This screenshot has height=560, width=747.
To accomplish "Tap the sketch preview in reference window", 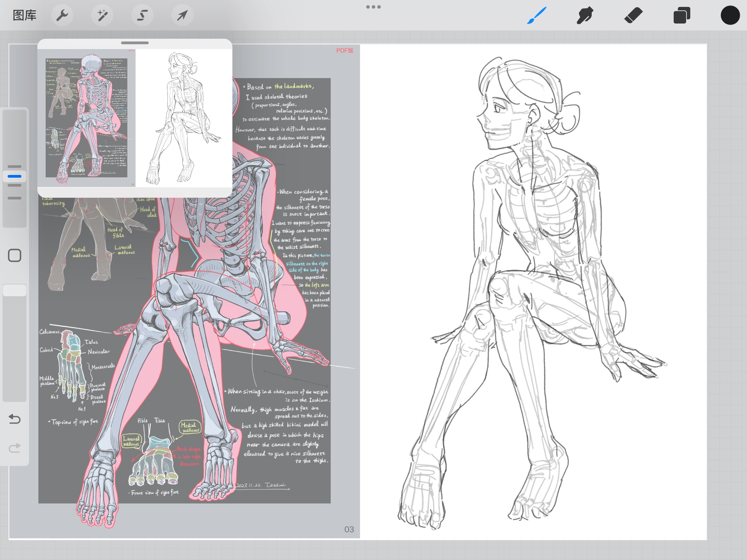I will [184, 118].
